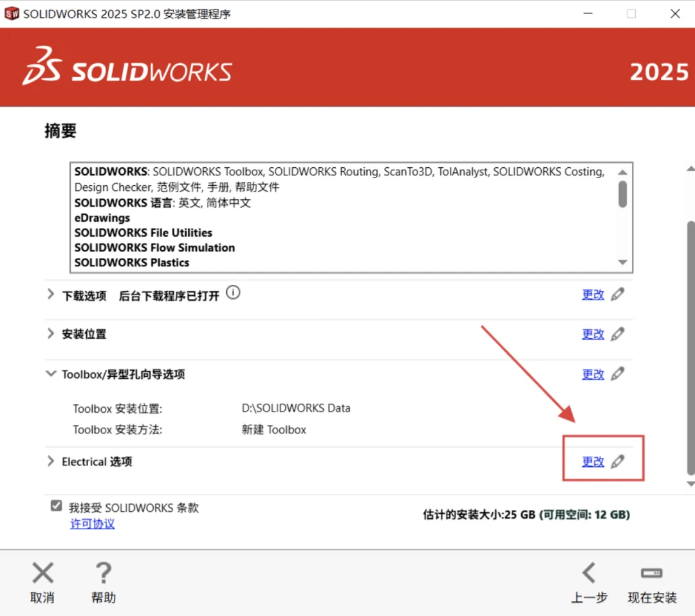
Task: Click pencil icon in Electrical 选项 row
Action: coord(617,462)
